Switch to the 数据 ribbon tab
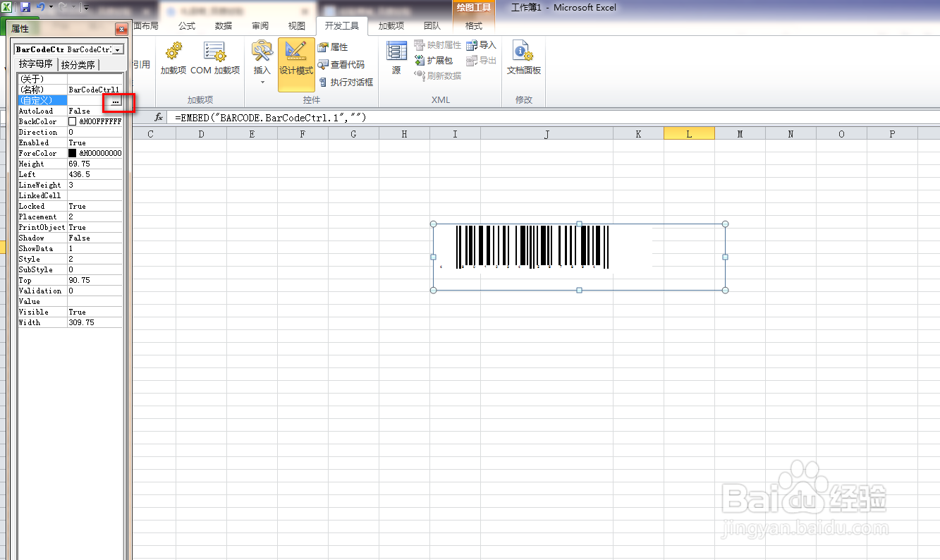The image size is (940, 560). [224, 25]
